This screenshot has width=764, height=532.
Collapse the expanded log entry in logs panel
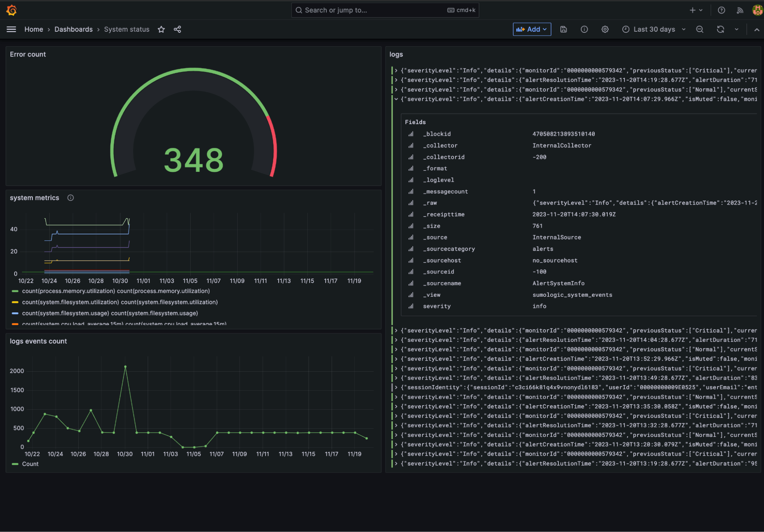(396, 99)
